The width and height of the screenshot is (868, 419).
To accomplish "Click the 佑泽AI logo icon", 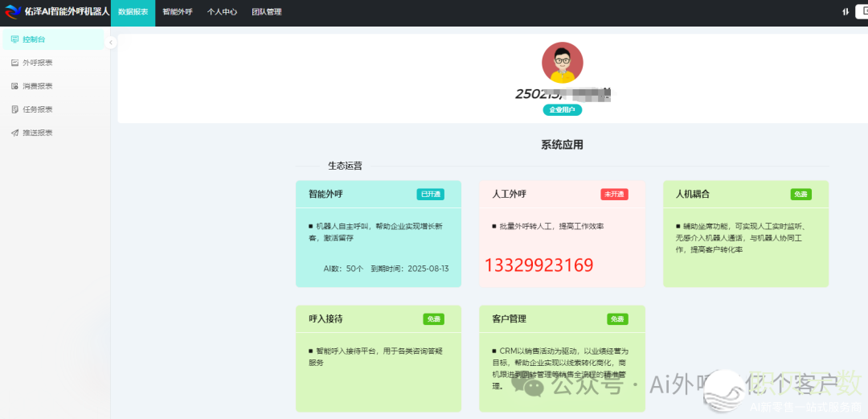I will pos(13,12).
